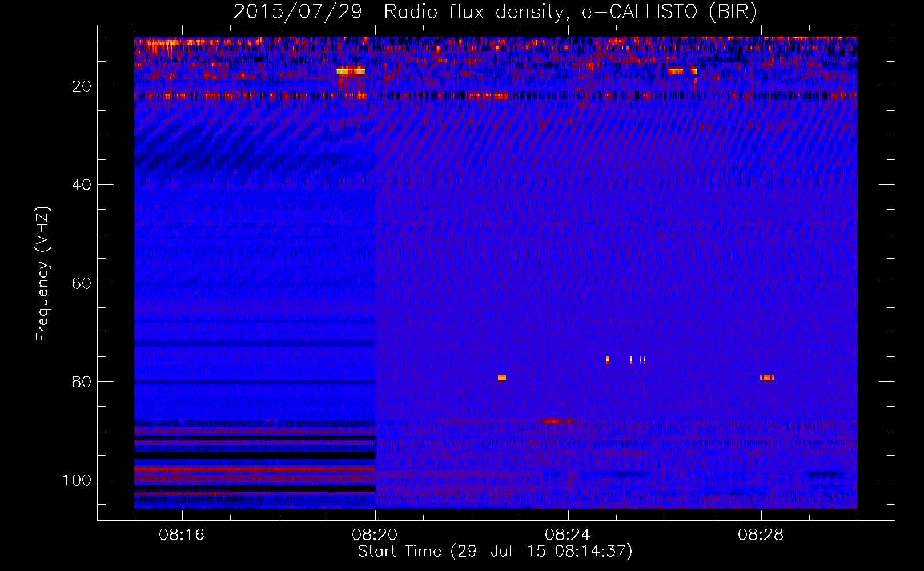Click the red streak near 88 MHz around 08:24
This screenshot has width=924, height=571.
coord(558,421)
